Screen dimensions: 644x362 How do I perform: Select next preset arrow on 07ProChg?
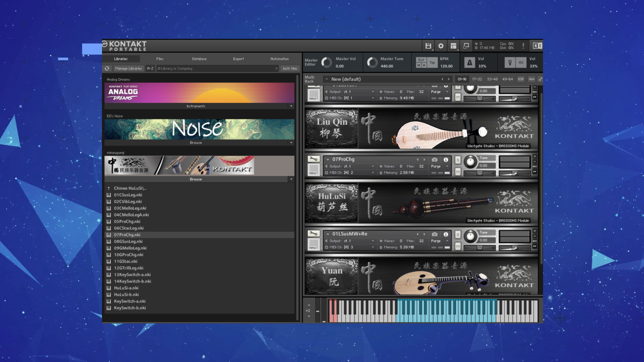click(x=424, y=160)
